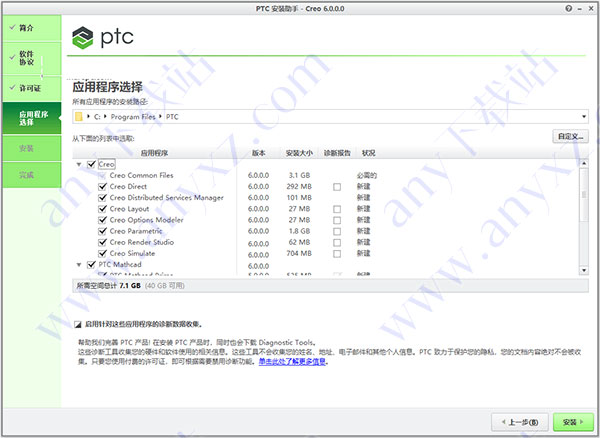Click the 1.8 GB size value

299,231
